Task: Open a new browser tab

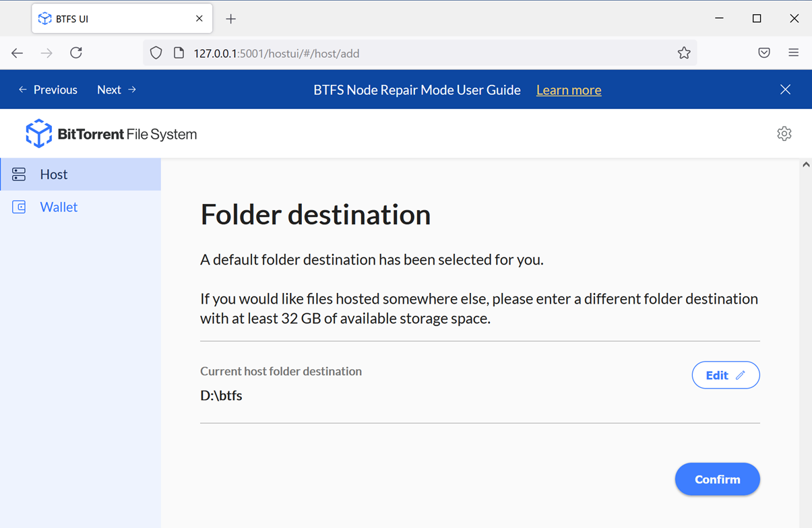Action: [x=231, y=19]
